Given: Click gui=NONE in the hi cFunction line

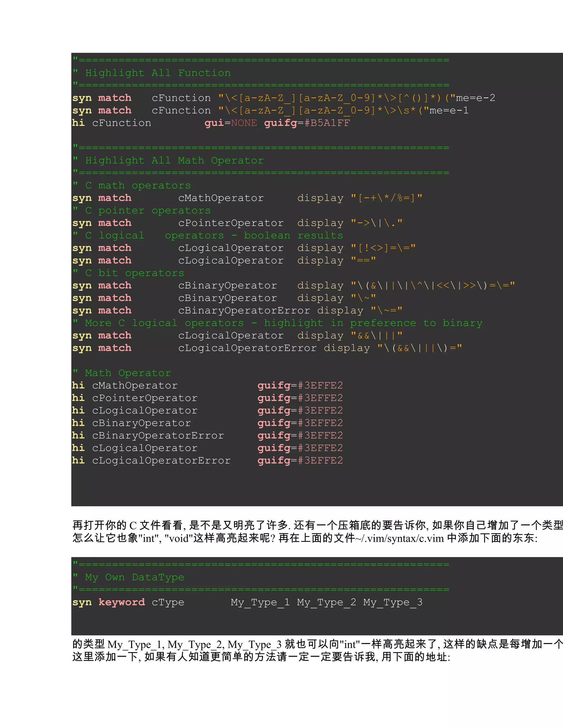Looking at the screenshot, I should click(230, 123).
